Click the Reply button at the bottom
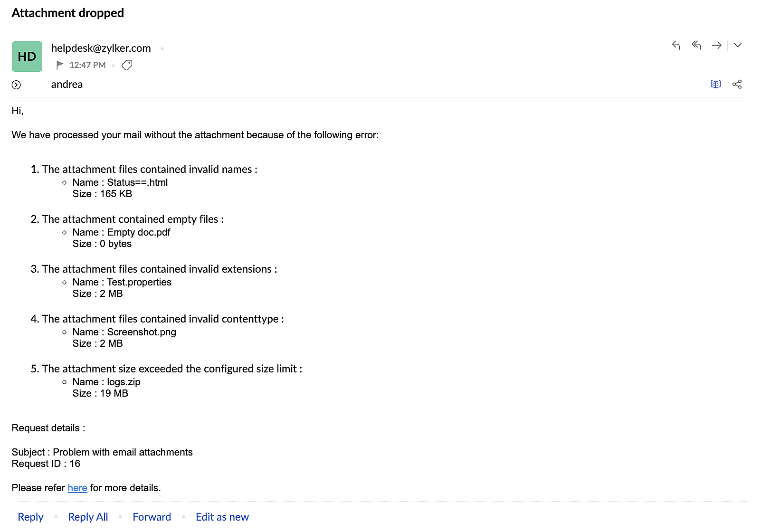 tap(30, 517)
